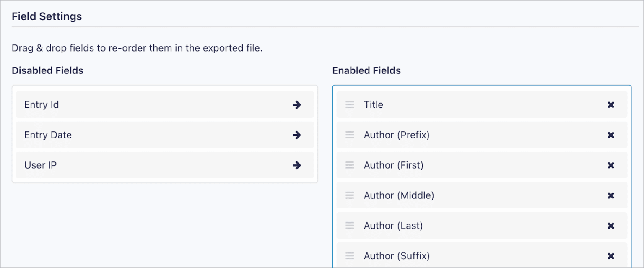Screen dimensions: 644x268
Task: Click the Enabled Fields list container
Action: 481,176
